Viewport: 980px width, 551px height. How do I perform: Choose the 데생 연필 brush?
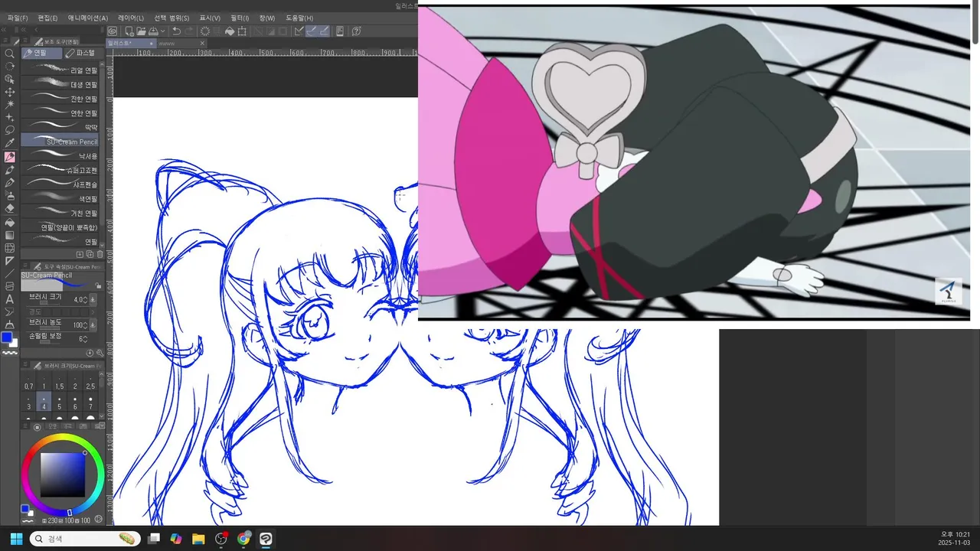(61, 84)
